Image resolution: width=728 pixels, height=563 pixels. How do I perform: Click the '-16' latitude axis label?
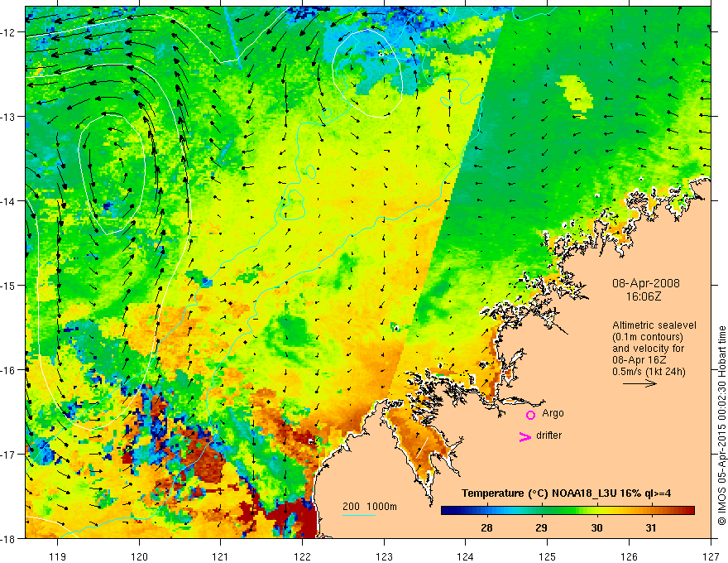9,370
